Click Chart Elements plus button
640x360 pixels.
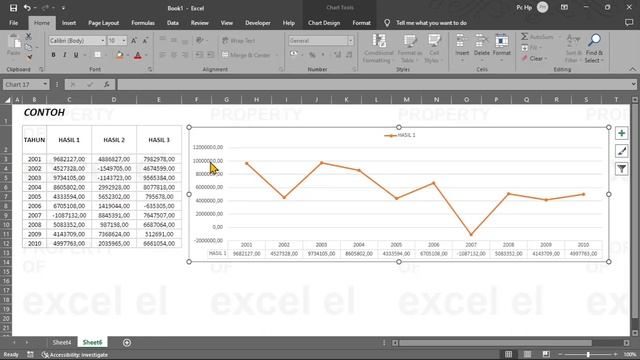coord(622,133)
